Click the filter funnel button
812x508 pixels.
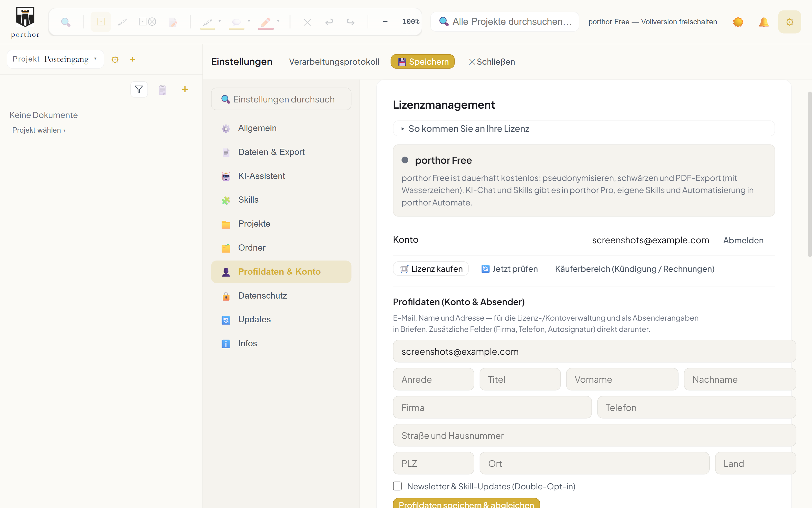[x=139, y=89]
